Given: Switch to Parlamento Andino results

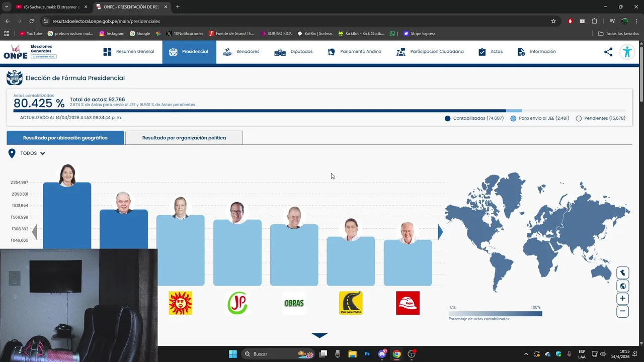Looking at the screenshot, I should tap(354, 52).
